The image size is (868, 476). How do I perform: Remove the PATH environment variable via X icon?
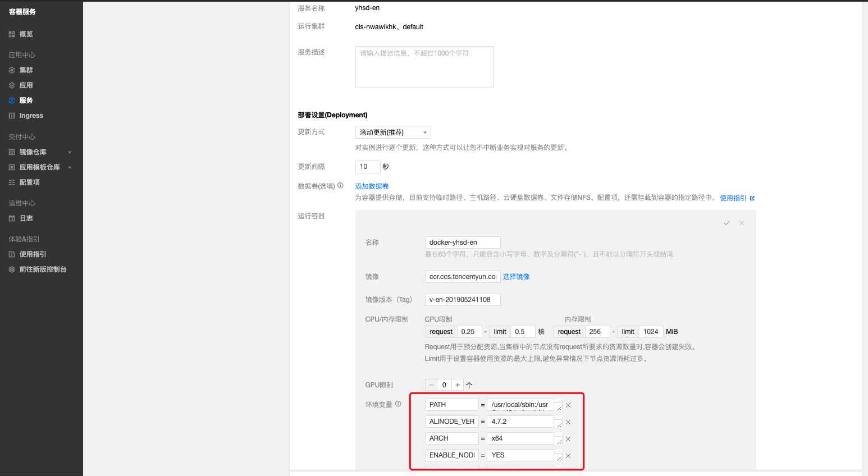click(x=568, y=405)
